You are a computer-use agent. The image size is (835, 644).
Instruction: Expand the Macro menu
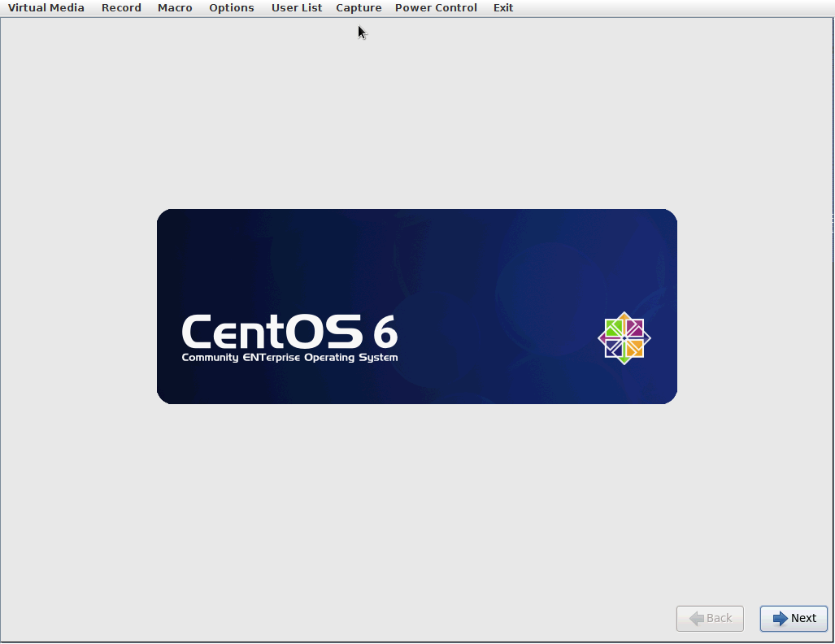point(175,8)
